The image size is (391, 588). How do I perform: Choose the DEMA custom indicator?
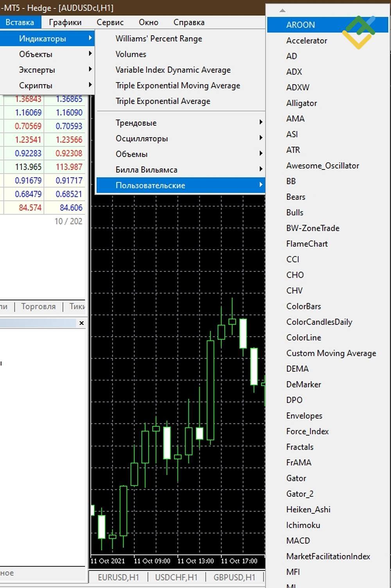coord(328,368)
